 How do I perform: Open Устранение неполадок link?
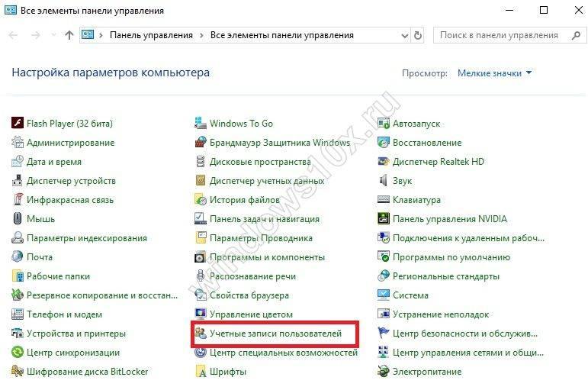441,314
